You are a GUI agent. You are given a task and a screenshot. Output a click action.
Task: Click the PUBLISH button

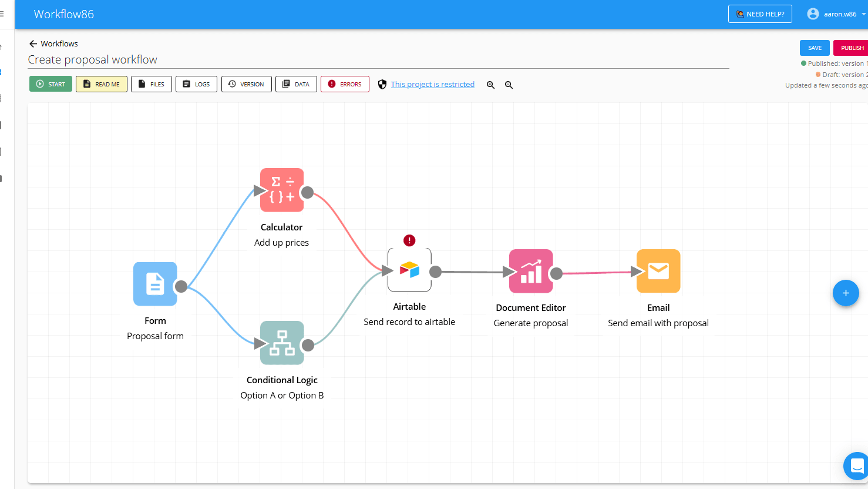tap(851, 48)
